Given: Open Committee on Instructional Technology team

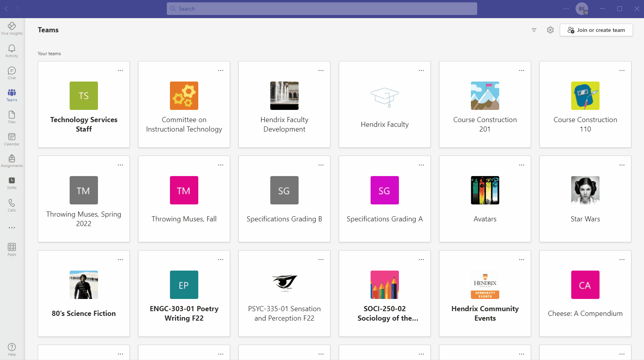Looking at the screenshot, I should [x=184, y=104].
